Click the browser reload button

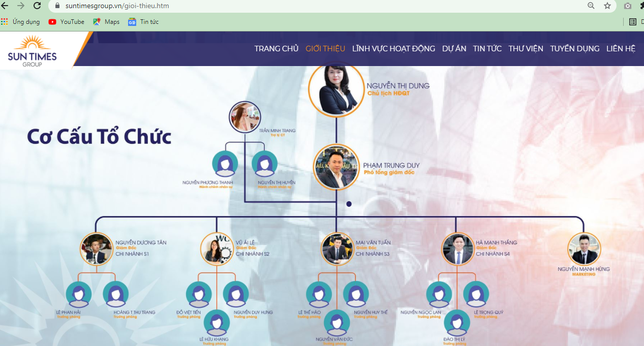[x=37, y=6]
